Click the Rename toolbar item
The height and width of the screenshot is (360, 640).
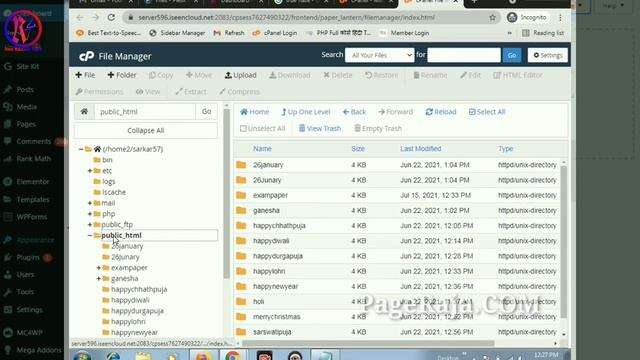click(x=430, y=75)
